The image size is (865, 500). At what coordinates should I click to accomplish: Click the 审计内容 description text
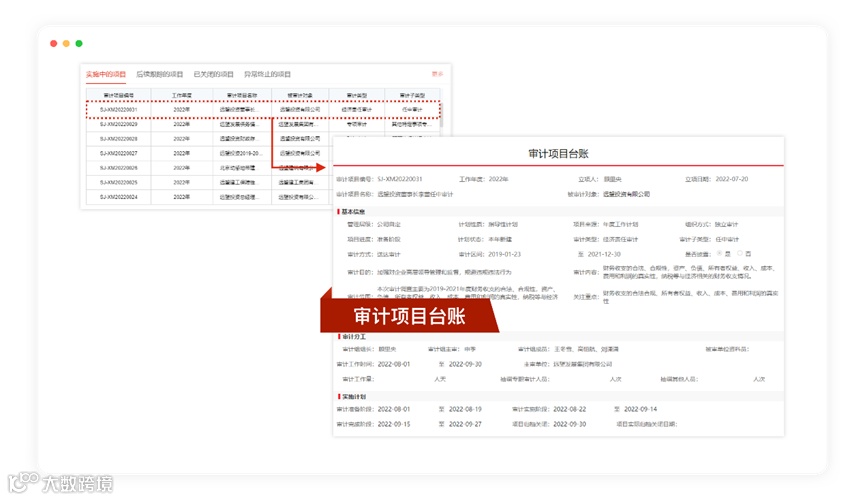click(690, 272)
